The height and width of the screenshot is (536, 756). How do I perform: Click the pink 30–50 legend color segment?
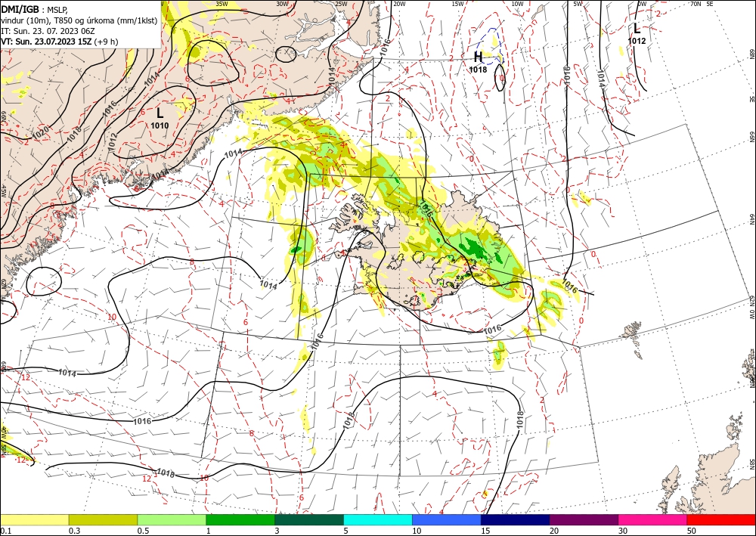pos(653,519)
